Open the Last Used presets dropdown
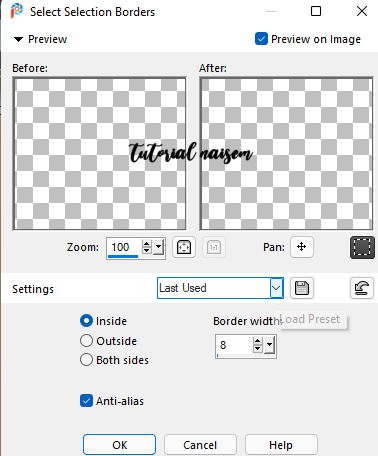 click(x=276, y=288)
